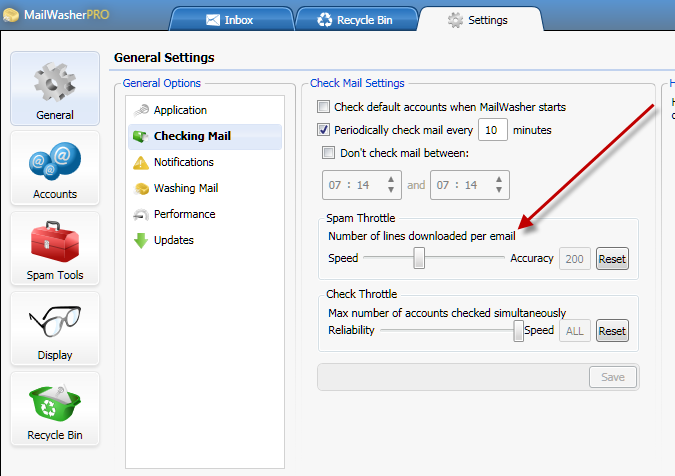
Task: Open the Recycle Bin sidebar basket icon
Action: pyautogui.click(x=55, y=402)
